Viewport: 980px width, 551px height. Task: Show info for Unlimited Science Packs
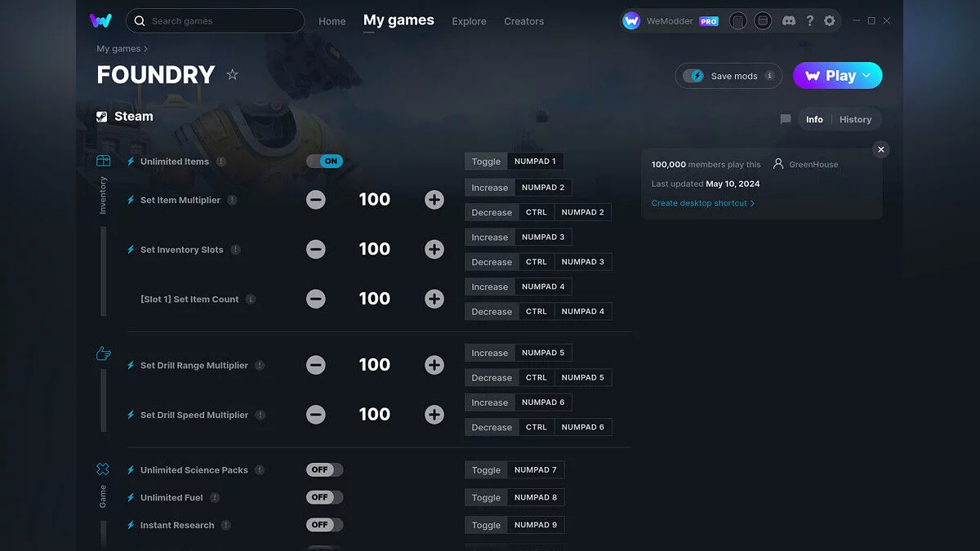260,470
